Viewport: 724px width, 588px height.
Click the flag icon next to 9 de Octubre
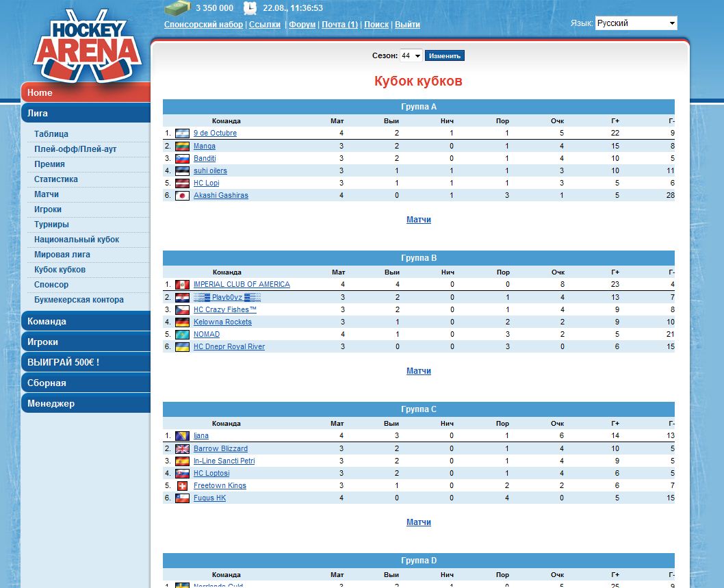[x=182, y=133]
